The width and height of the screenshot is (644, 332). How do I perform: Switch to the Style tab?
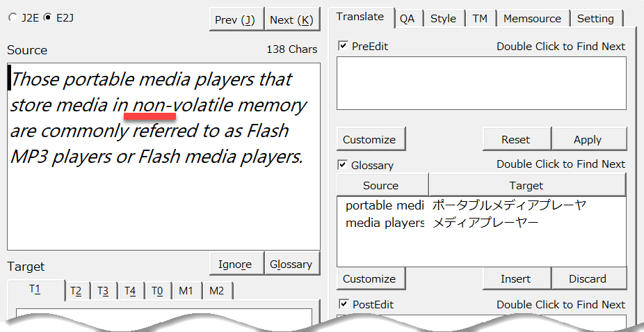[443, 19]
